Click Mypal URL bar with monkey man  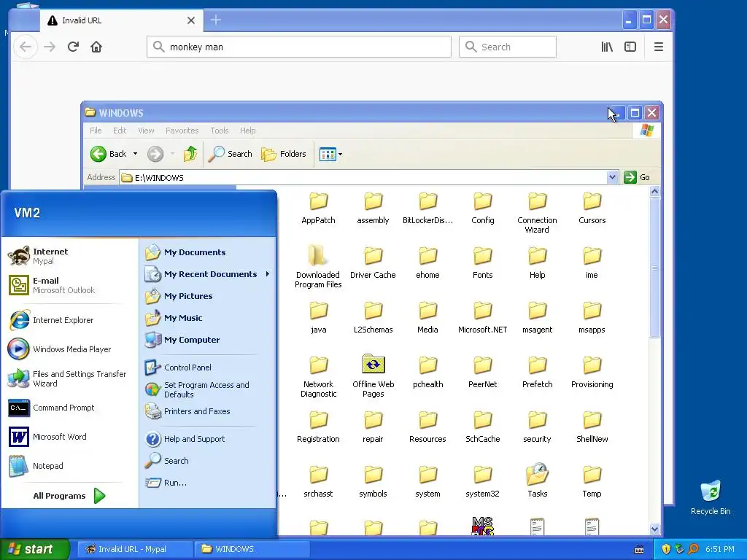pyautogui.click(x=299, y=47)
